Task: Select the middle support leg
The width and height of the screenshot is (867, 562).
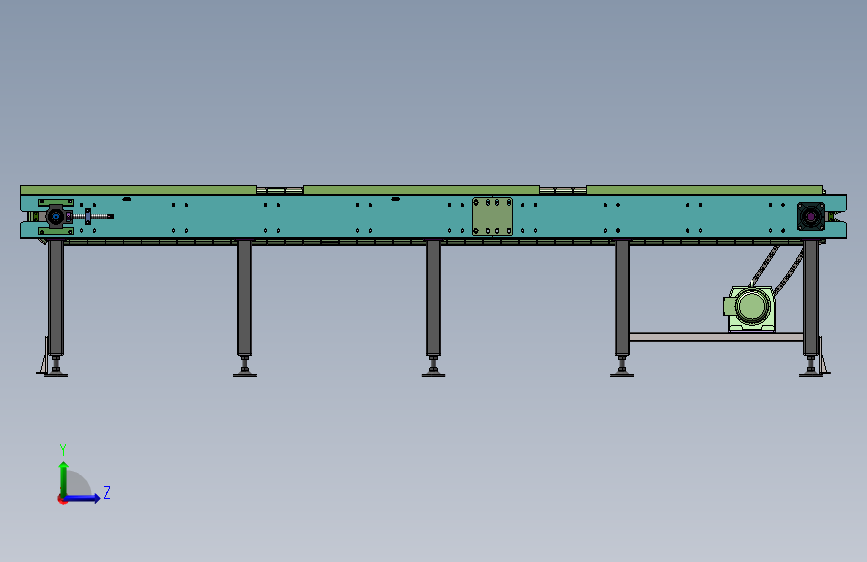Action: [434, 298]
